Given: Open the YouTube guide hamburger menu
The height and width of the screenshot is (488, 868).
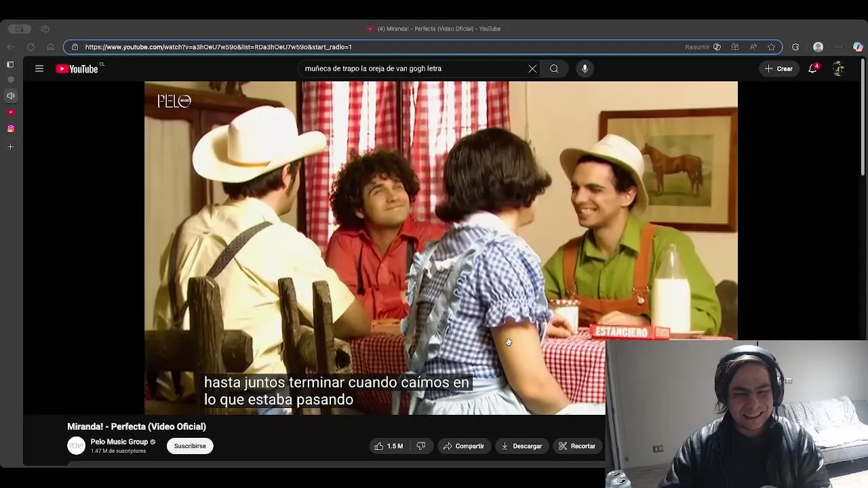Looking at the screenshot, I should (x=39, y=68).
